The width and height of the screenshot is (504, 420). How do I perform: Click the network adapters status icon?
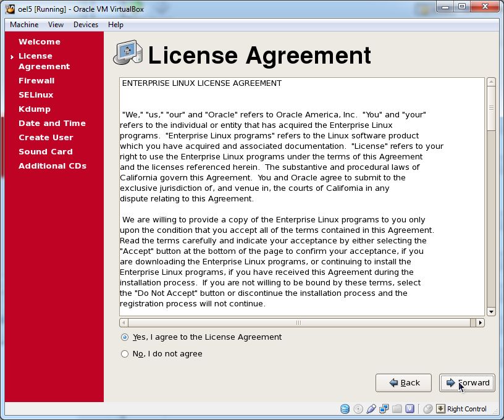(x=384, y=409)
